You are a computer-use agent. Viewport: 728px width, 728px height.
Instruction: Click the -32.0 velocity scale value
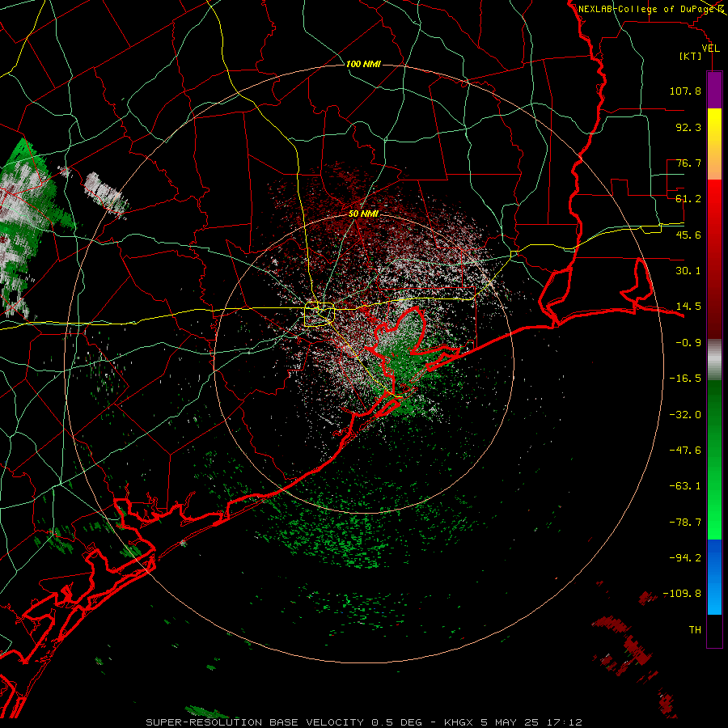pyautogui.click(x=685, y=415)
